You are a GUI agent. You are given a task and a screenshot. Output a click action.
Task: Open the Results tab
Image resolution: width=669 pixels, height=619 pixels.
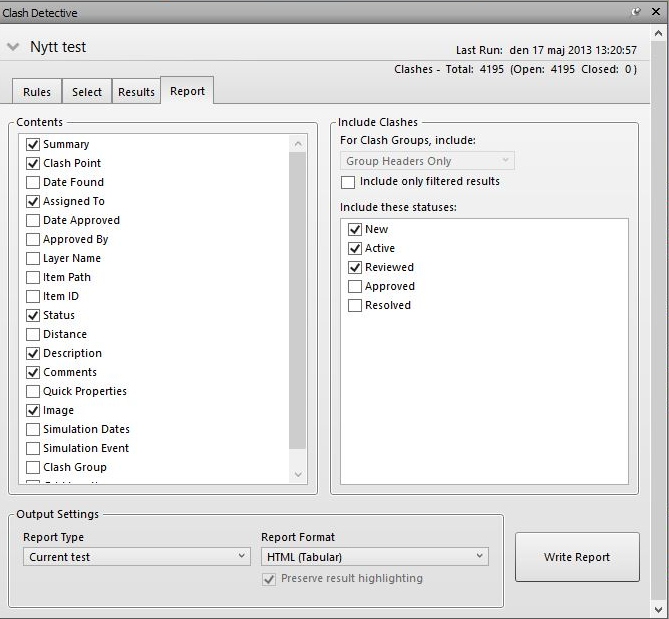click(137, 91)
